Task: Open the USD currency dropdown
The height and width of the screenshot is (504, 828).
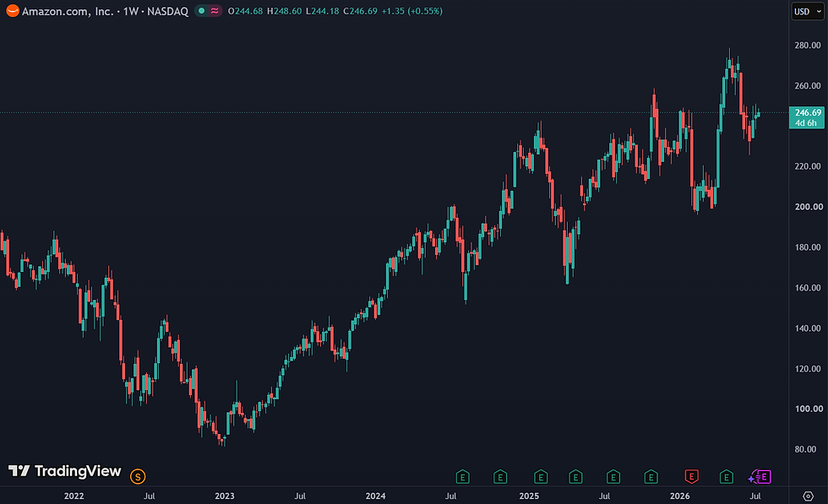Action: point(808,11)
